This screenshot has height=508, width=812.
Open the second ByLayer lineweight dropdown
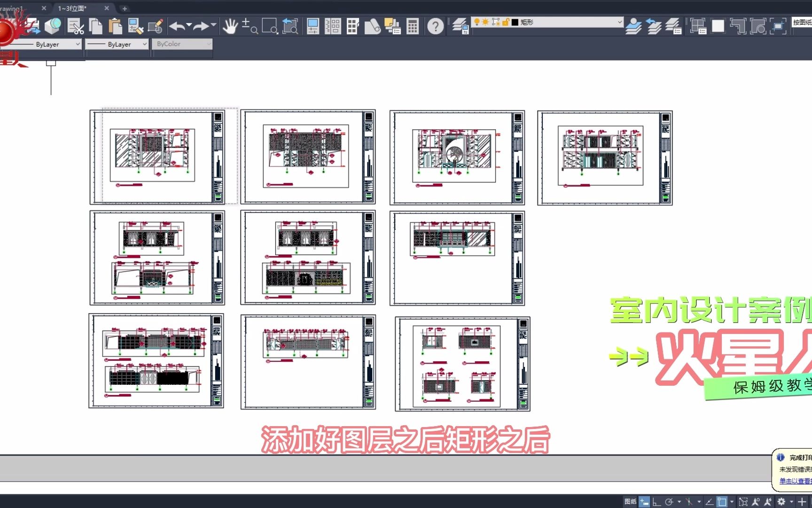[x=145, y=44]
